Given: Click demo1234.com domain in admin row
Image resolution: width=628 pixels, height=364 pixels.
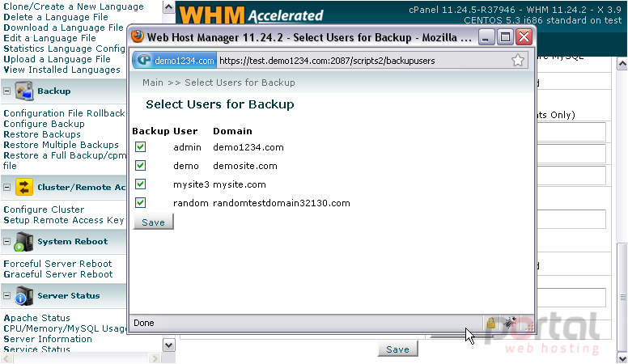Looking at the screenshot, I should 248,147.
